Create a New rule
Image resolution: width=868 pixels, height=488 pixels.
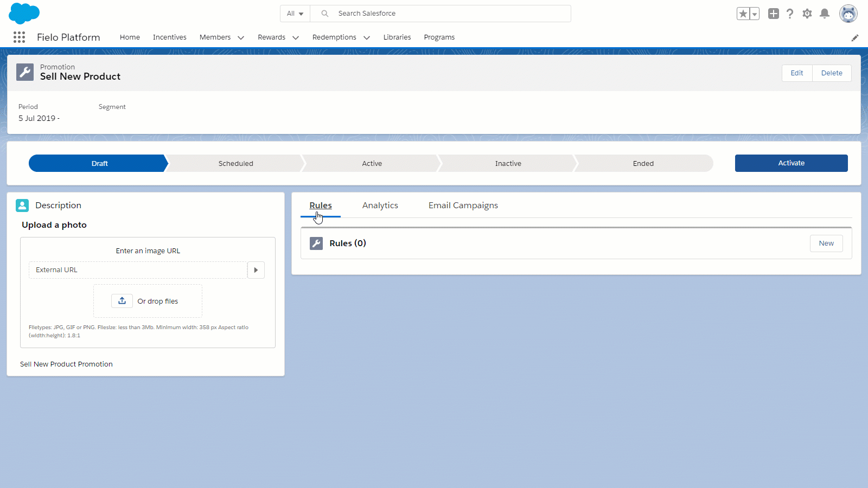(x=826, y=243)
